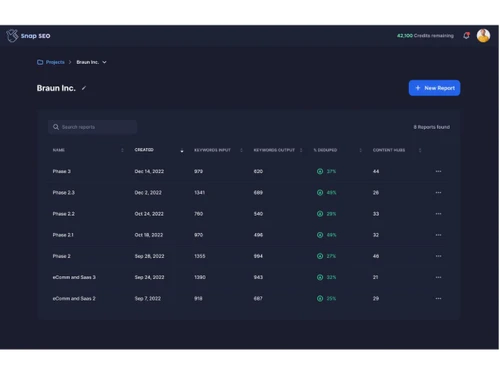The width and height of the screenshot is (500, 375).
Task: Sort by % Deduped column
Action: point(360,150)
